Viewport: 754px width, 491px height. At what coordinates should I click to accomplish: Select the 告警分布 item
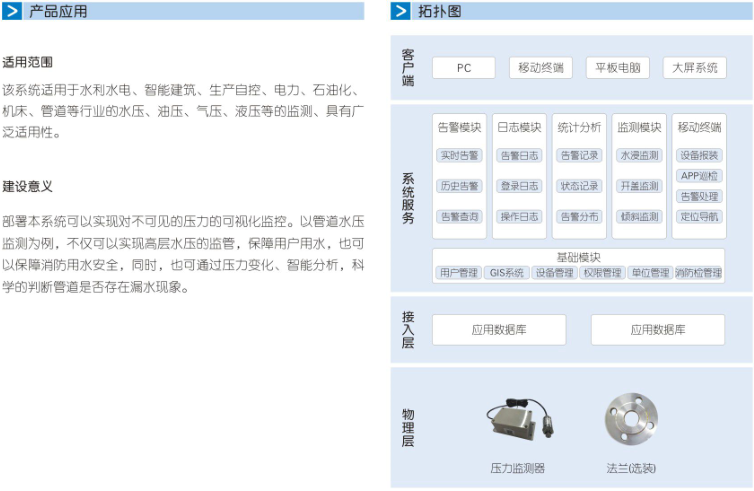579,217
